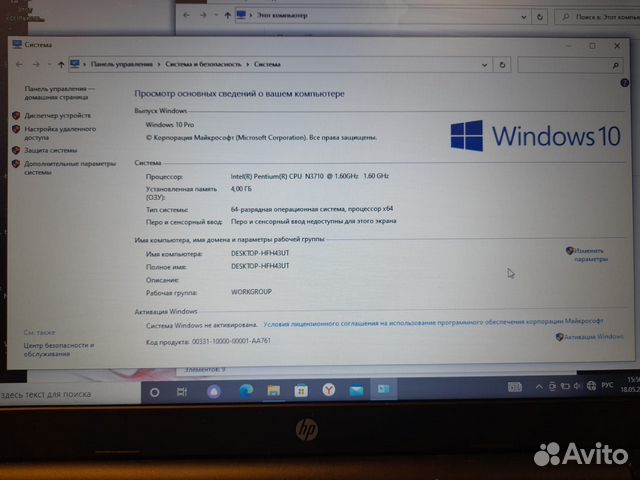Click 'Изменить параметры' link
This screenshot has width=640, height=480.
[x=591, y=255]
